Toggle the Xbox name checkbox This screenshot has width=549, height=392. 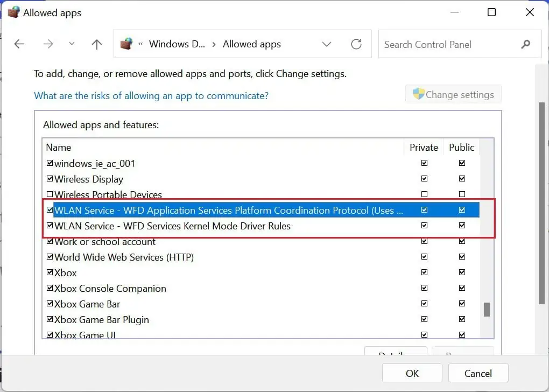point(50,272)
